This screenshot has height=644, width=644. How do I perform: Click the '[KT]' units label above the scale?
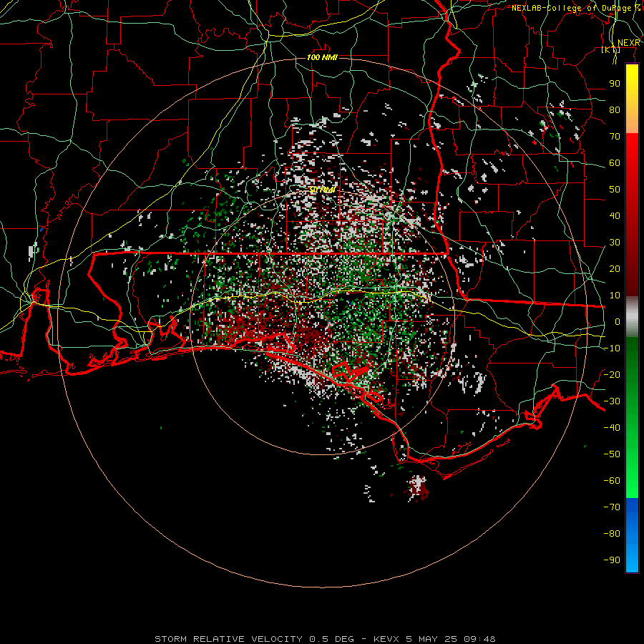coord(611,49)
